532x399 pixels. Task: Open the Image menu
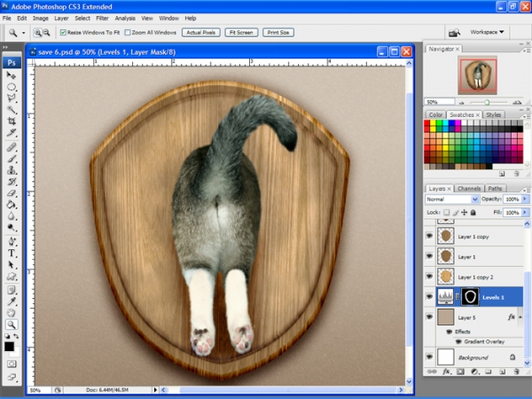[x=41, y=19]
